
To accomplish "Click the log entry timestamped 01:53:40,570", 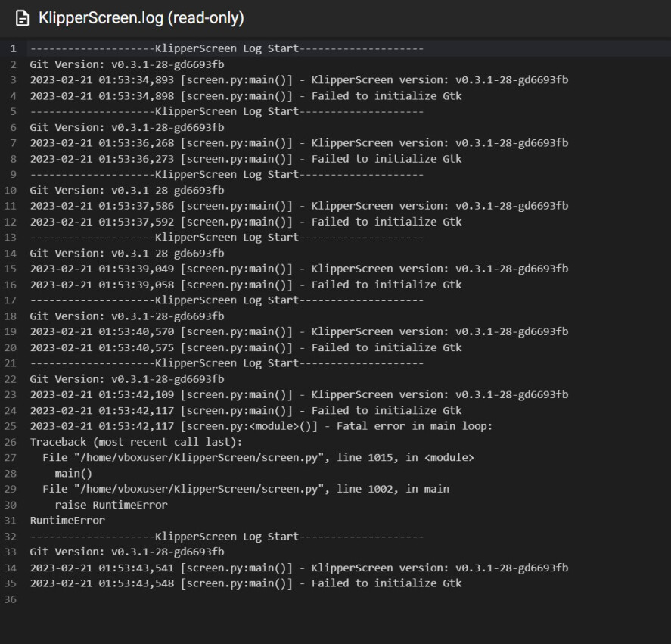I will (x=299, y=332).
